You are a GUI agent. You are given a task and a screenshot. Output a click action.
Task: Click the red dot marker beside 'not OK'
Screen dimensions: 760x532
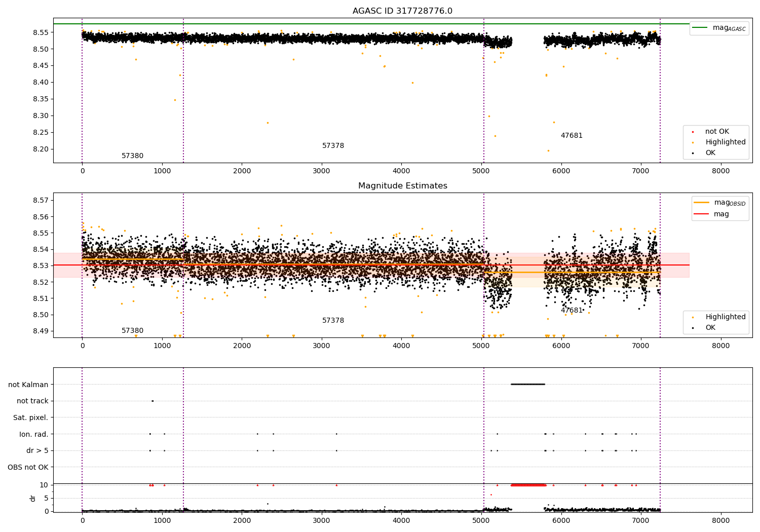[693, 132]
